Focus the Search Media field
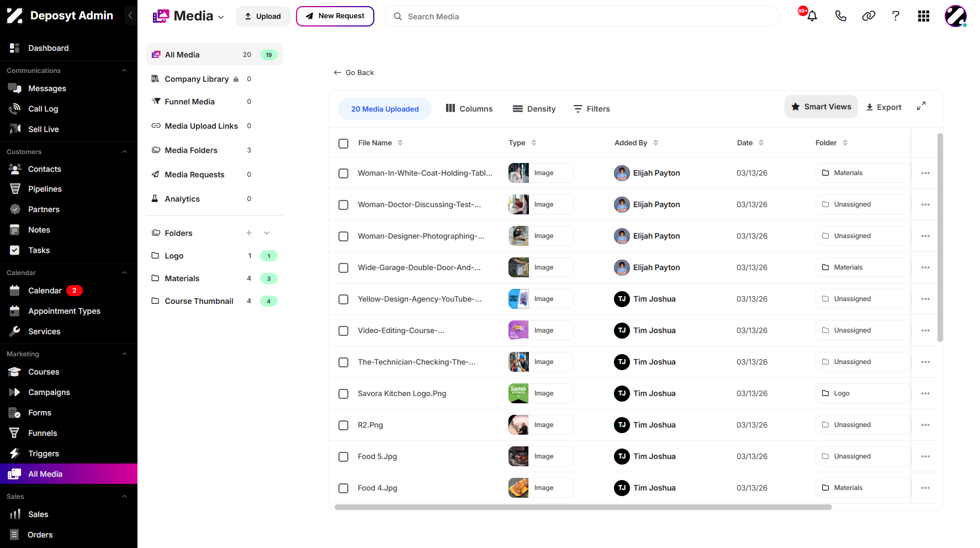The height and width of the screenshot is (548, 980). (581, 17)
